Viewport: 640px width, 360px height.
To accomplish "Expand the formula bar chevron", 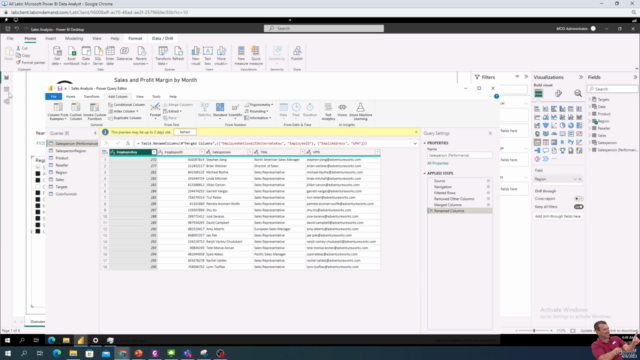I will coord(415,144).
